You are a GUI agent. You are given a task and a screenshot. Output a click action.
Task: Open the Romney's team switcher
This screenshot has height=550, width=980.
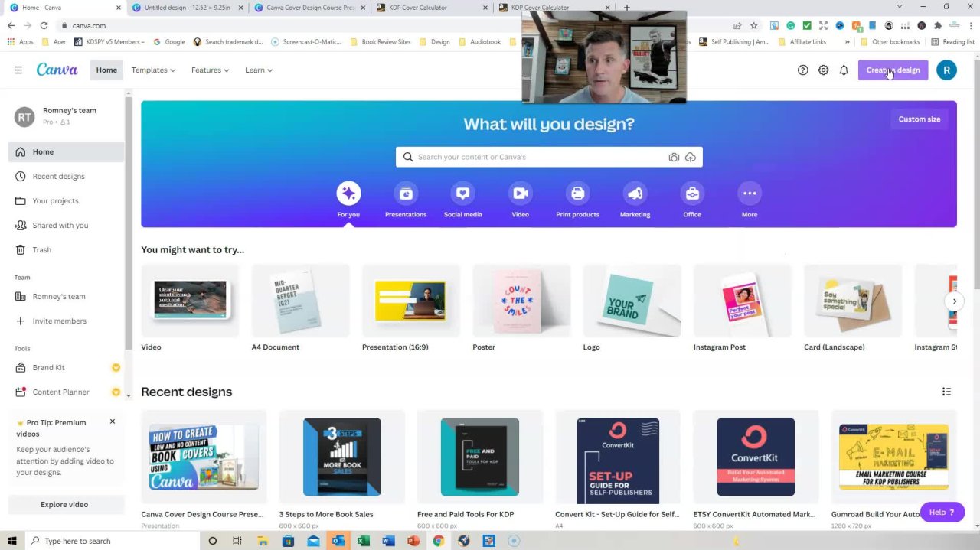coord(66,116)
